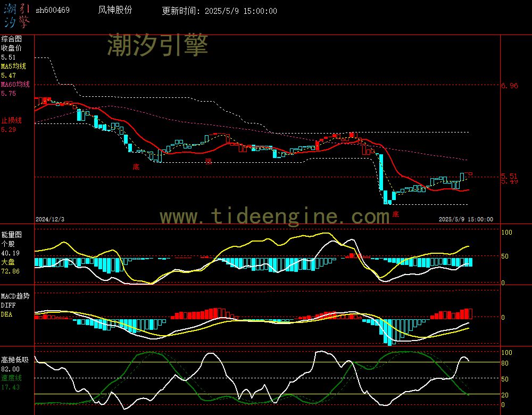Select the MACD趋势 panel label
Screen dimensions: 532x415
tap(15, 296)
